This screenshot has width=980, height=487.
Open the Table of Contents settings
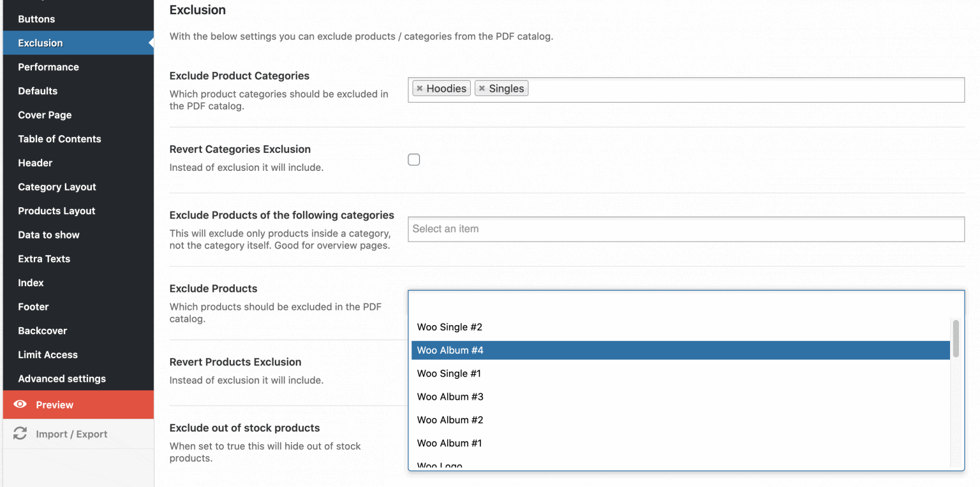tap(59, 138)
